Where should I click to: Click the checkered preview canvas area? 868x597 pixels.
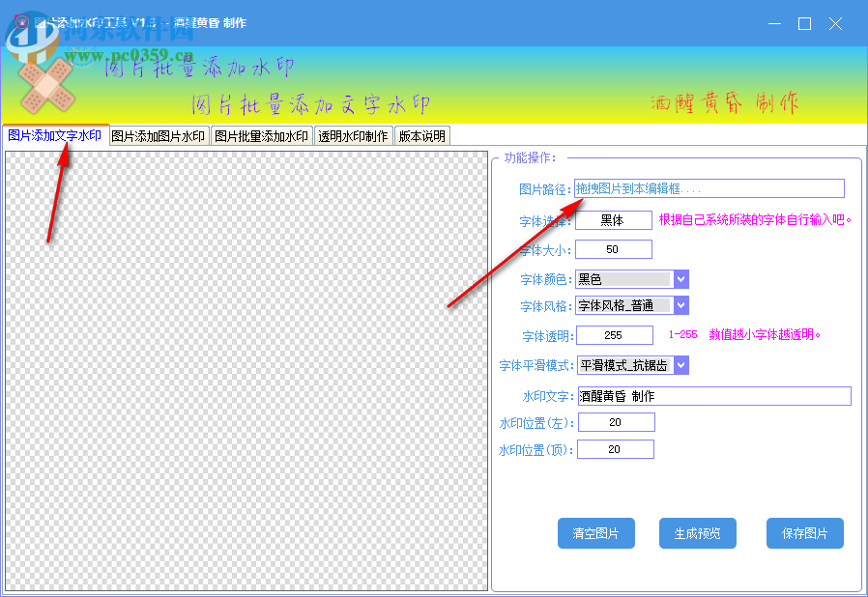(246, 372)
